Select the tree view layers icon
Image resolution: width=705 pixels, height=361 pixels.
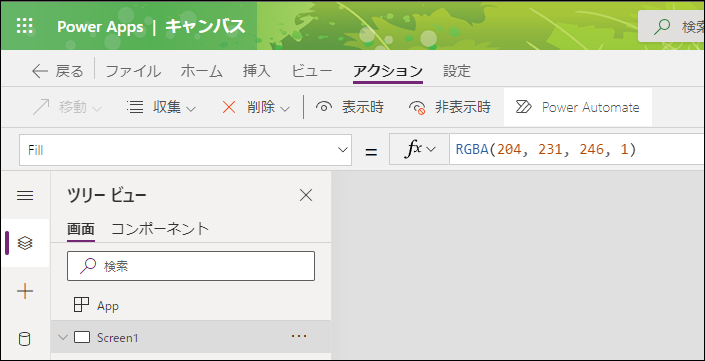coord(25,243)
